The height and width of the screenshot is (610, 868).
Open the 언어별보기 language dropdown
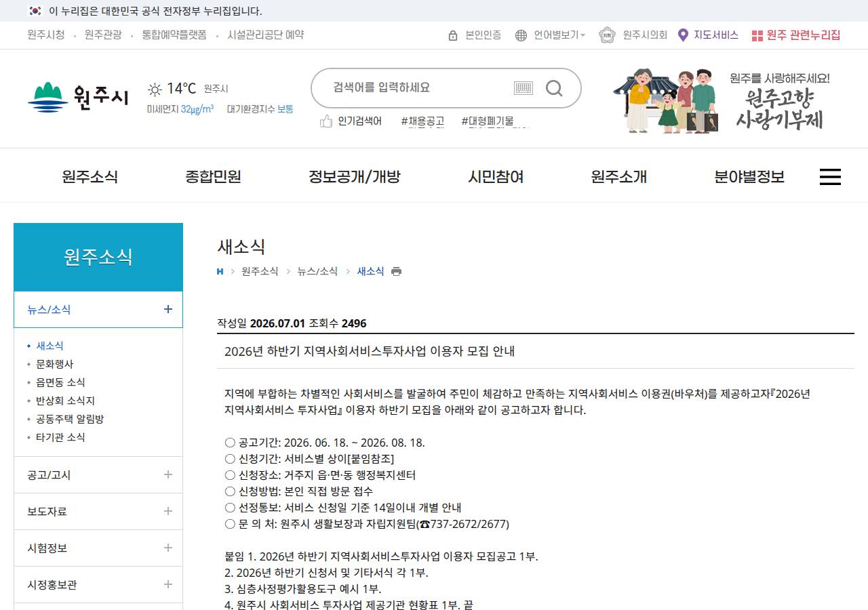pyautogui.click(x=559, y=35)
